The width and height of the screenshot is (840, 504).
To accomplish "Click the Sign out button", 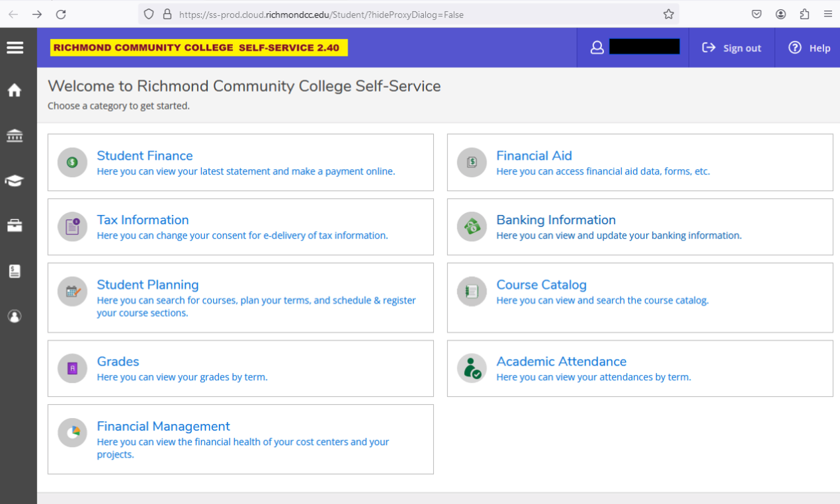I will click(732, 48).
